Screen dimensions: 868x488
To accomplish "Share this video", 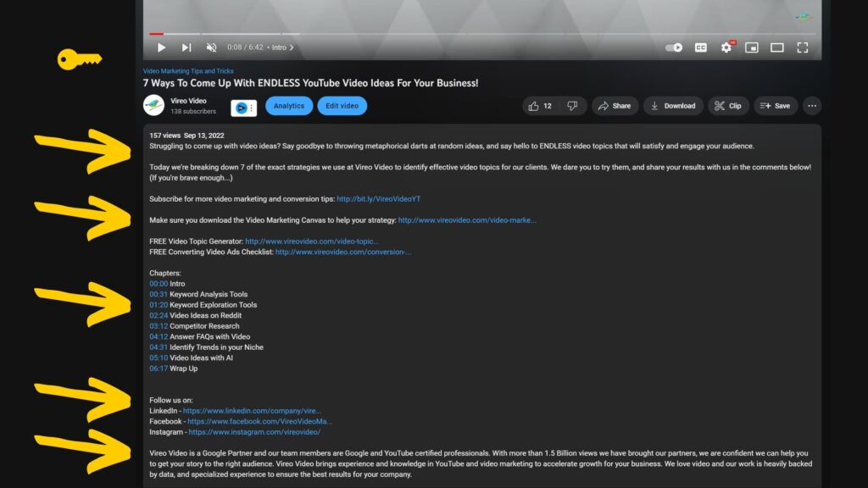I will point(615,106).
